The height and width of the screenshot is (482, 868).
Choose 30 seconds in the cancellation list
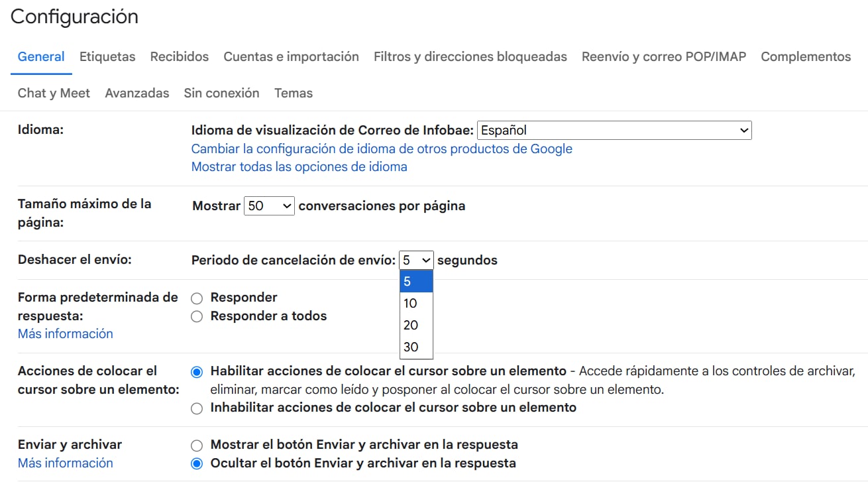click(416, 347)
